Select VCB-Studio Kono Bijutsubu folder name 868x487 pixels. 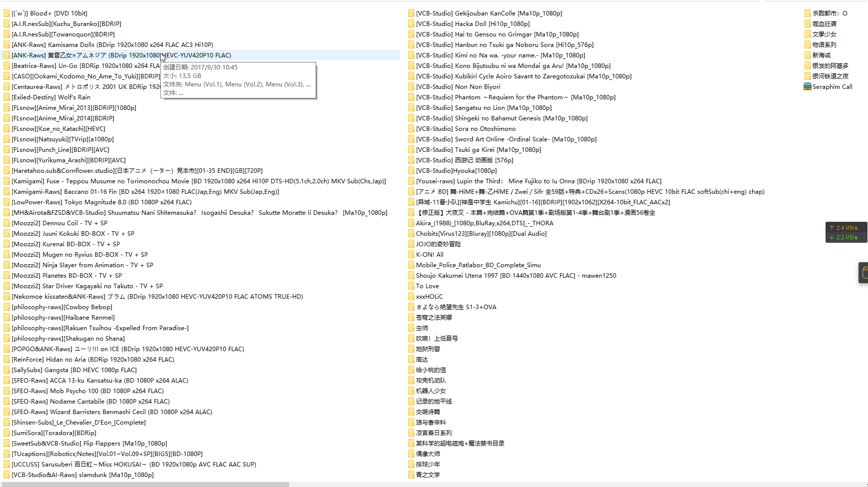click(513, 66)
